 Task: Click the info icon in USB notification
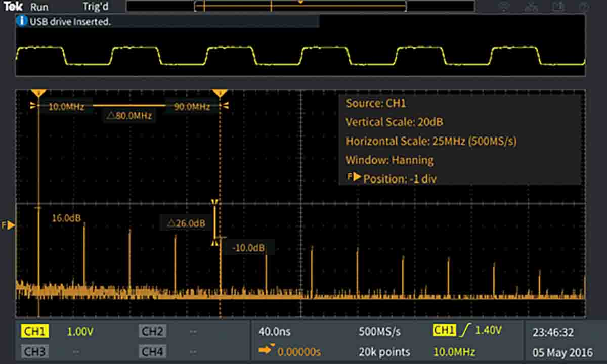click(x=22, y=22)
